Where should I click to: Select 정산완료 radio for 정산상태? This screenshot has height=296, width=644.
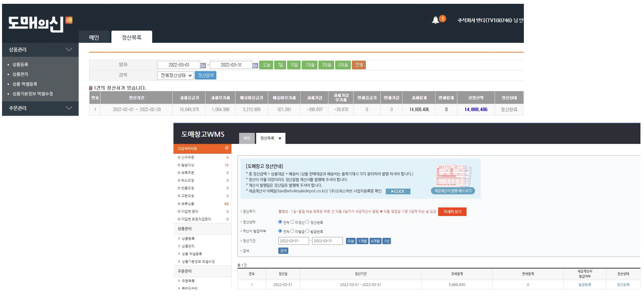pyautogui.click(x=307, y=222)
